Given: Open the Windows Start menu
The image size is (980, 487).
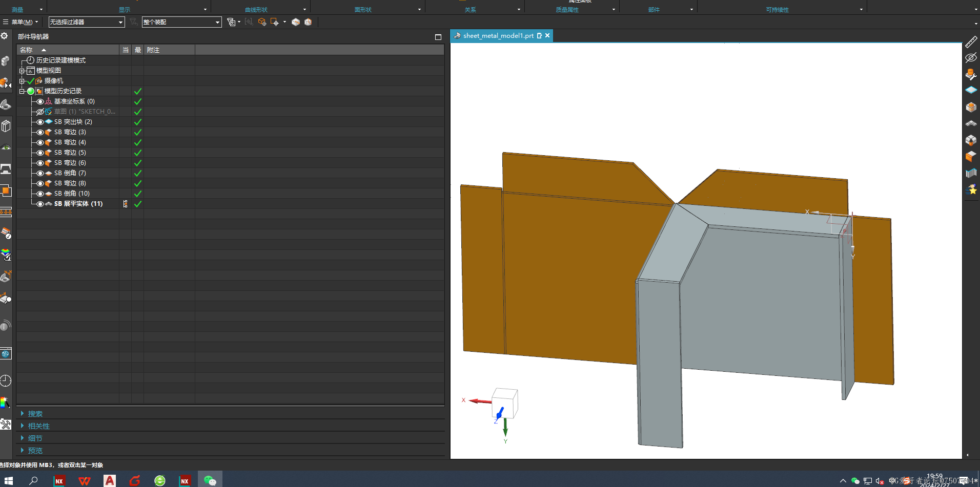Looking at the screenshot, I should coord(8,480).
